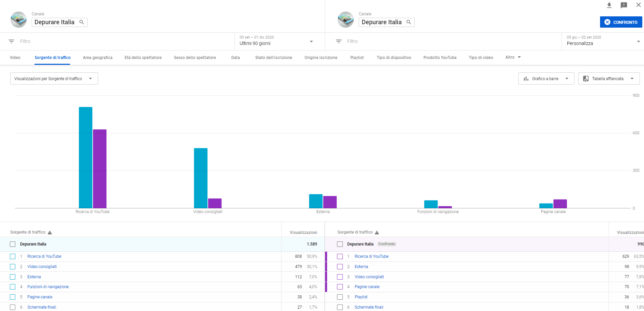Switch to the Area geografica tab
Viewport: 644px width, 311px height.
[97, 58]
